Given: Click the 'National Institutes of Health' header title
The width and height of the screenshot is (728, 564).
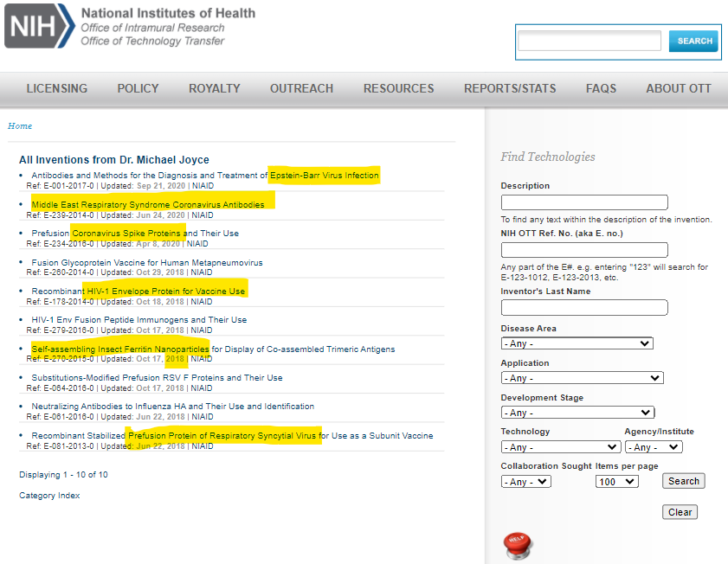Looking at the screenshot, I should [x=168, y=13].
